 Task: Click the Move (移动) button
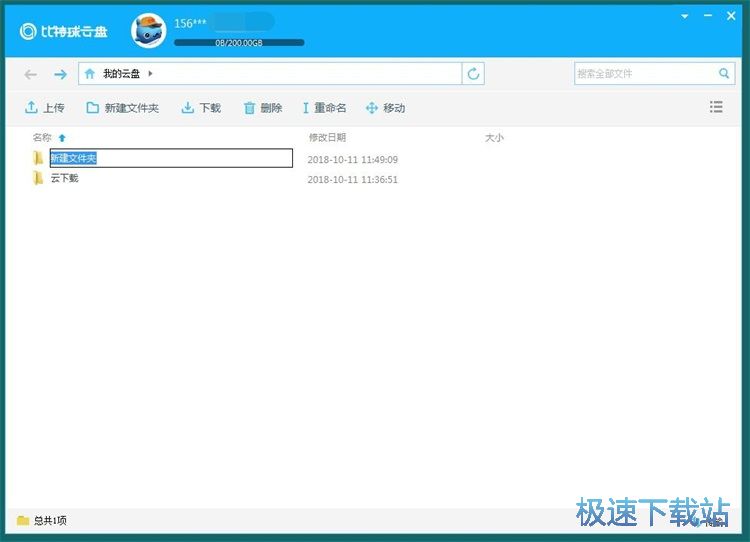point(385,108)
